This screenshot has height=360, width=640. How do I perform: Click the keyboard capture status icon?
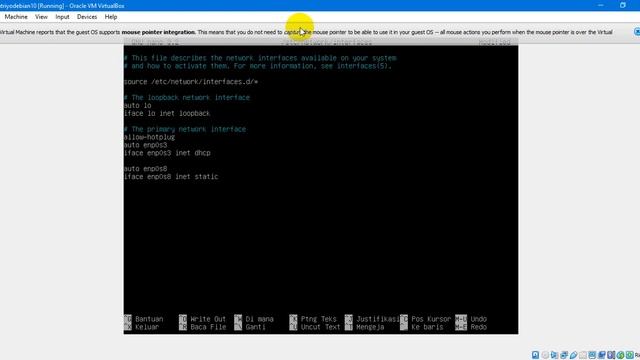(630, 355)
